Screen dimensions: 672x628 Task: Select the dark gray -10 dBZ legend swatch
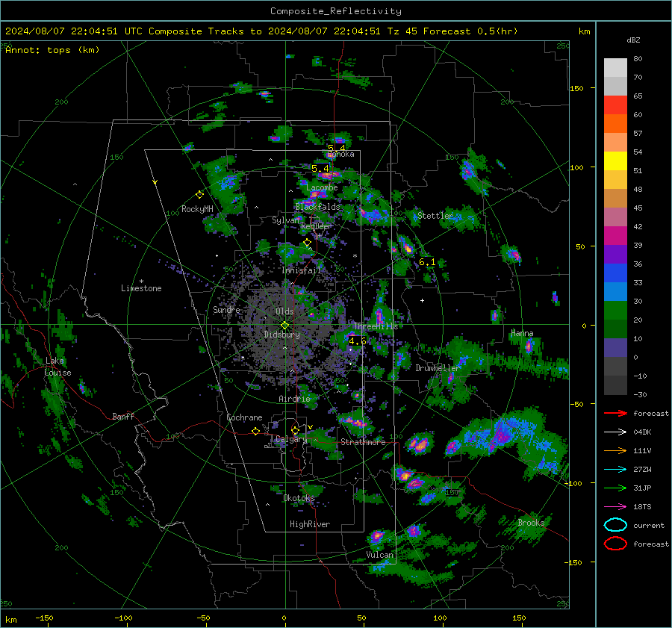[615, 385]
